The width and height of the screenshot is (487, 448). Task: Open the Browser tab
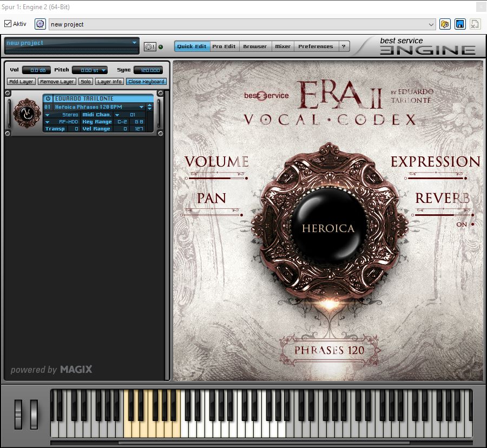click(255, 46)
